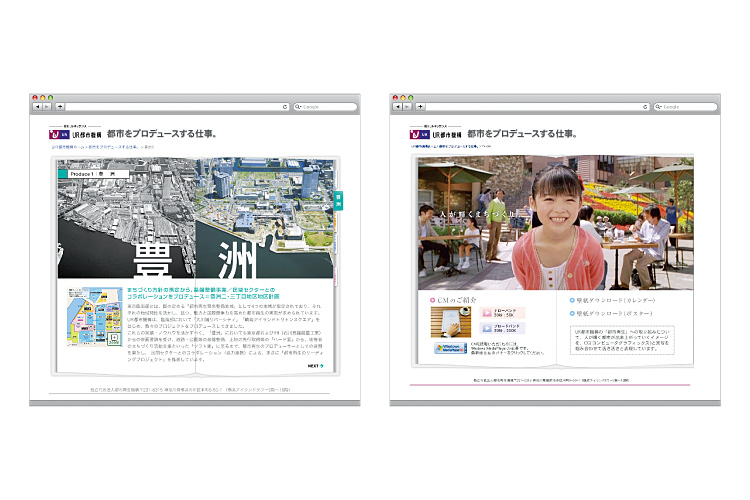Go forward in the right browser window
The height and width of the screenshot is (500, 750).
tap(407, 107)
